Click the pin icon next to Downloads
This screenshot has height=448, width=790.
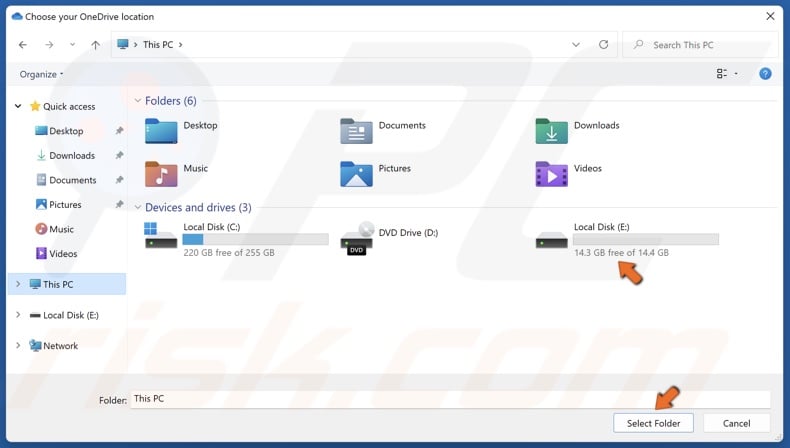pyautogui.click(x=119, y=155)
